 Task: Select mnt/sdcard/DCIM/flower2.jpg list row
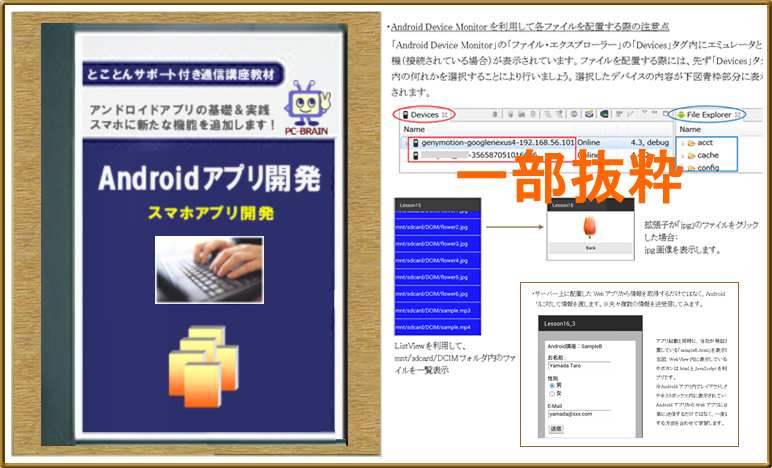point(437,227)
